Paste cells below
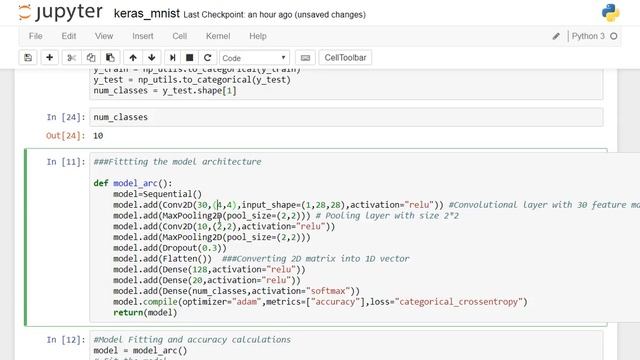 pyautogui.click(x=110, y=58)
